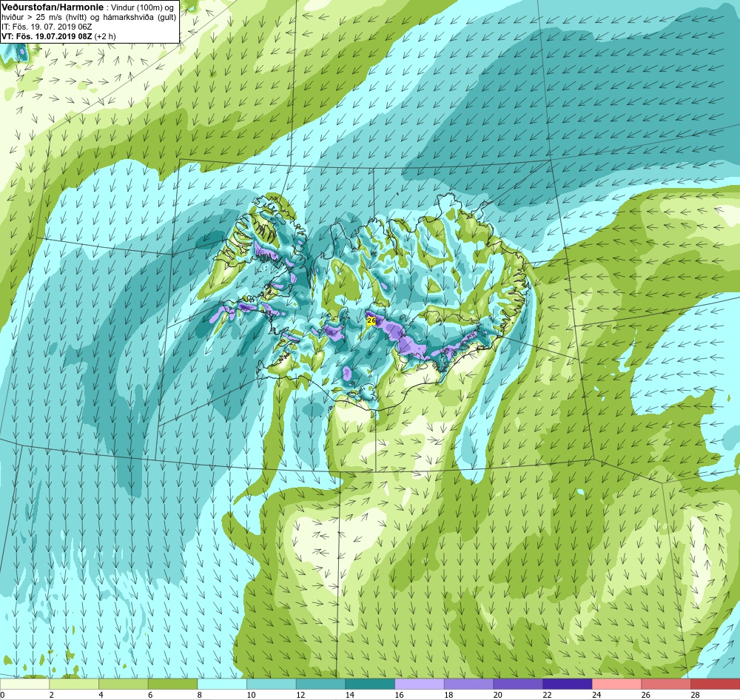
Task: Click the 'VT: Fös. 19.07.2019 08Z' valid time
Action: coord(47,36)
